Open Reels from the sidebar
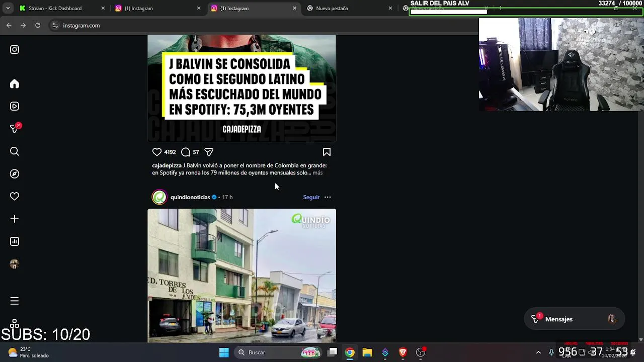This screenshot has width=644, height=362. pos(15,106)
